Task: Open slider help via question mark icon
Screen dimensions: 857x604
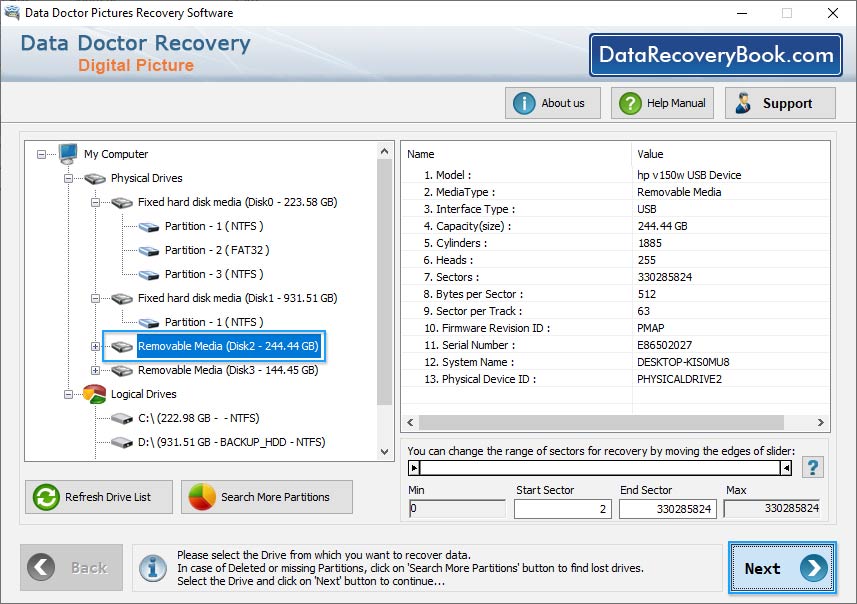Action: [x=813, y=466]
